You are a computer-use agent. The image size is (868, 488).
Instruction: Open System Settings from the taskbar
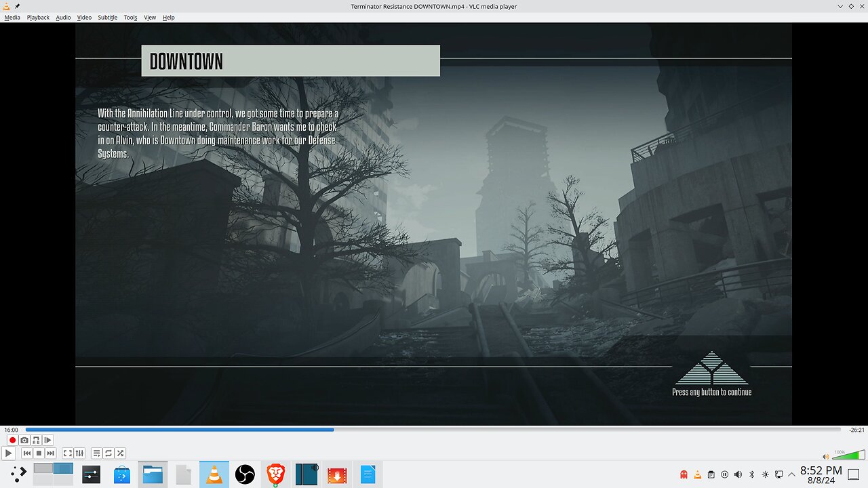tap(92, 474)
